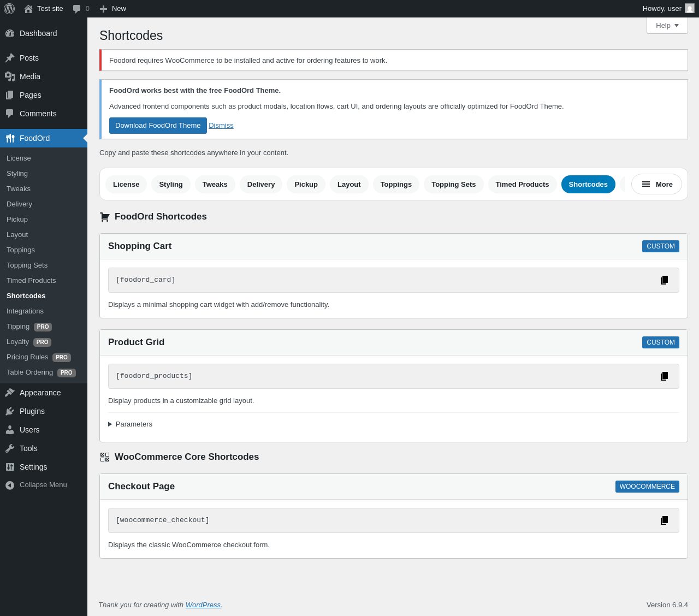Open the Layout submenu item in the sidebar

[x=44, y=235]
